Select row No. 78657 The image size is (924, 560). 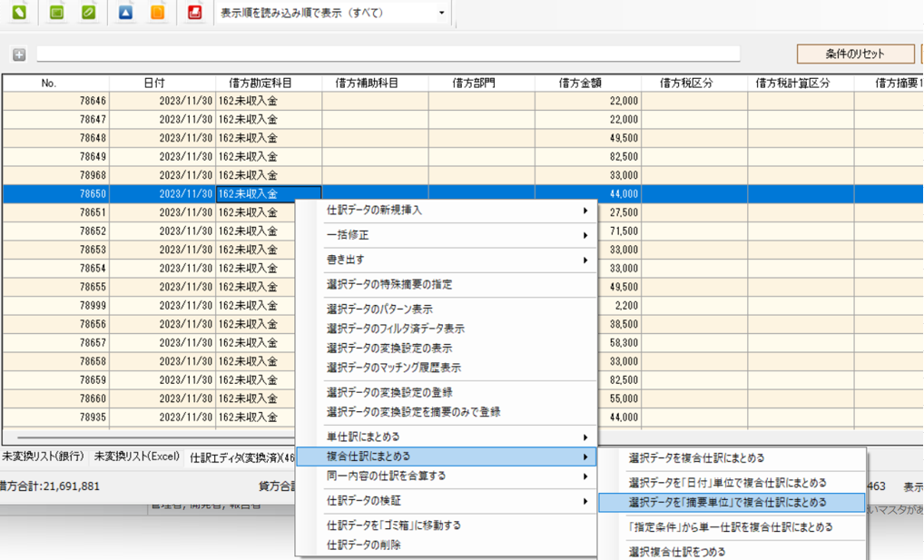click(x=149, y=342)
